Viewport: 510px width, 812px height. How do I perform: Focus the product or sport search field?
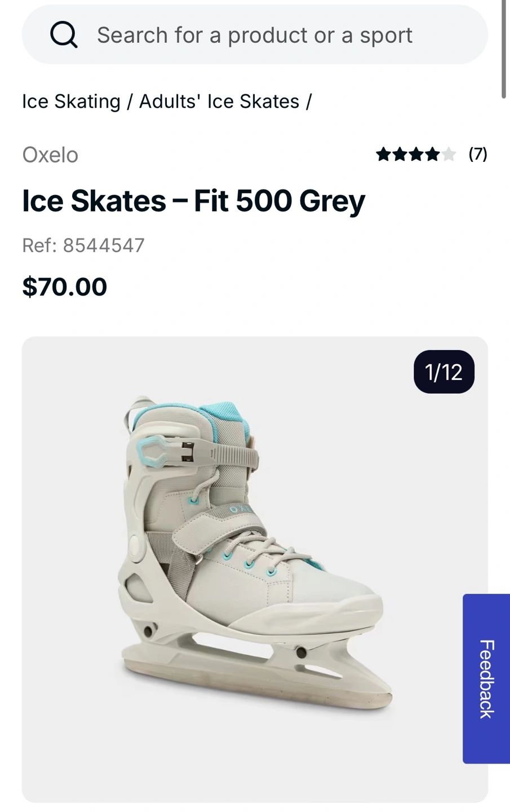pyautogui.click(x=255, y=35)
